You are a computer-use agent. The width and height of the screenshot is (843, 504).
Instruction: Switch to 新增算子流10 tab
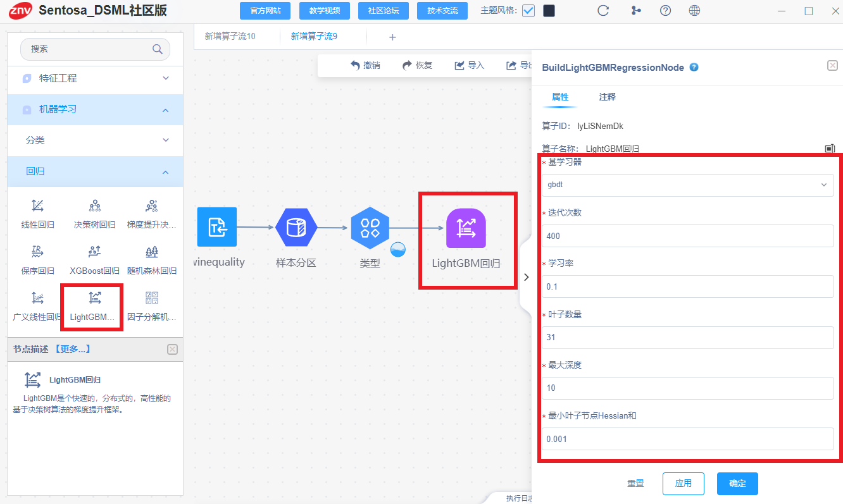[x=230, y=37]
